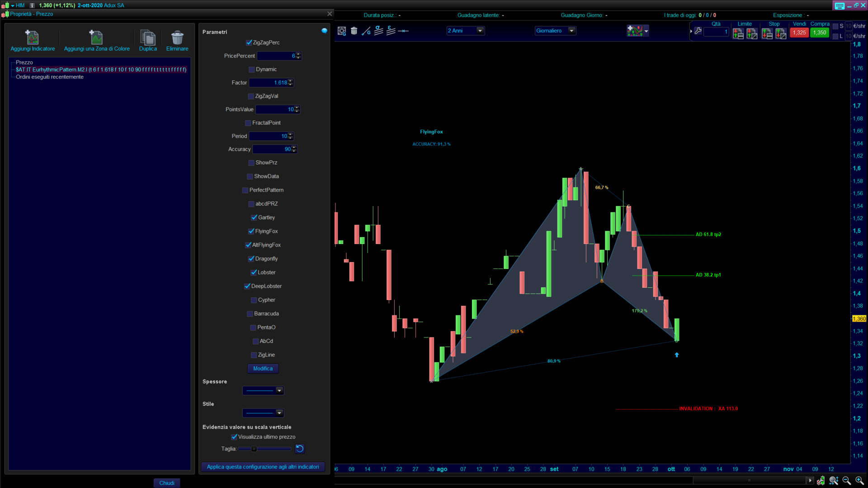
Task: Open the Giornaliero timeframe dropdown
Action: click(571, 31)
